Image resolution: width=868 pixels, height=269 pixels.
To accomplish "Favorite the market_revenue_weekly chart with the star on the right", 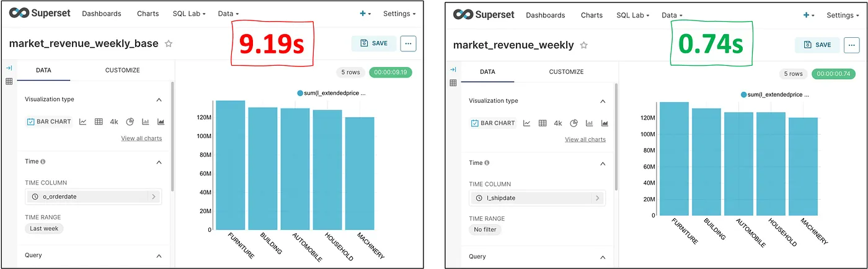I will 583,45.
